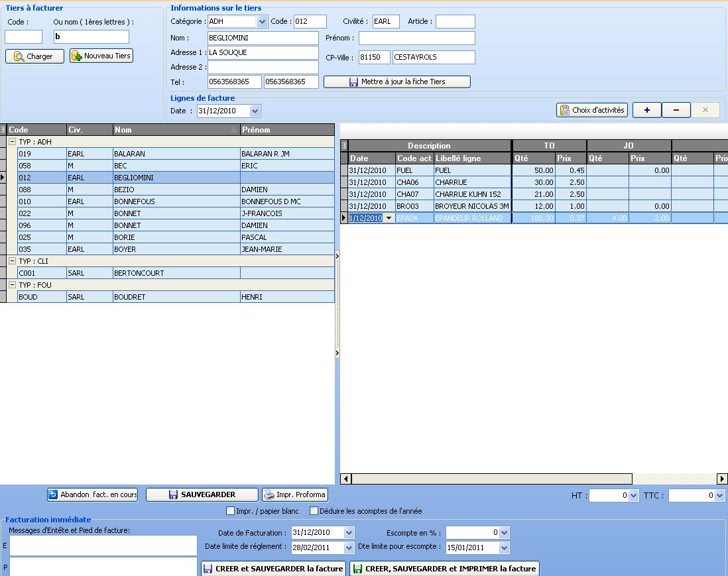
Task: Click Nouveau Tiers to add new party
Action: 101,56
